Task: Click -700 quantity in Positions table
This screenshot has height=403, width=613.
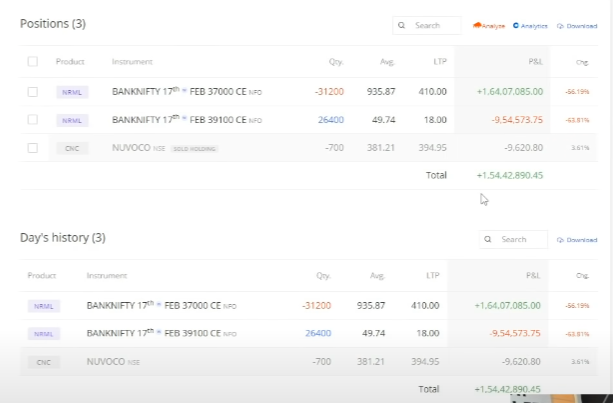Action: [x=334, y=148]
